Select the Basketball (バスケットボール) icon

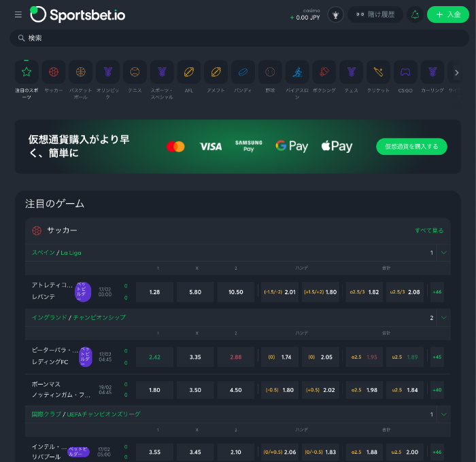[x=81, y=72]
